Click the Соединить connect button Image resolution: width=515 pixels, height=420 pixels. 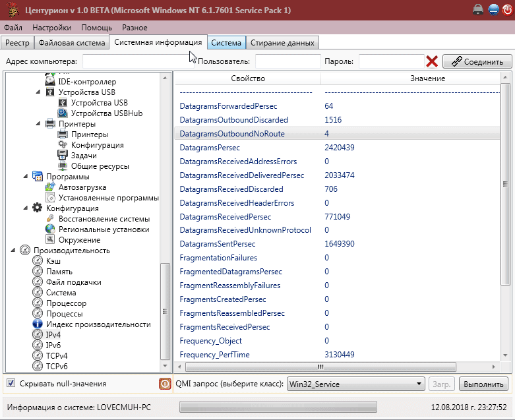coord(477,61)
